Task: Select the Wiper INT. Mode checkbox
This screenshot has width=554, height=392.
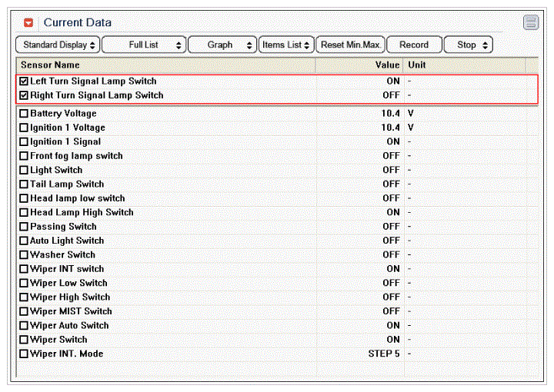Action: tap(24, 354)
